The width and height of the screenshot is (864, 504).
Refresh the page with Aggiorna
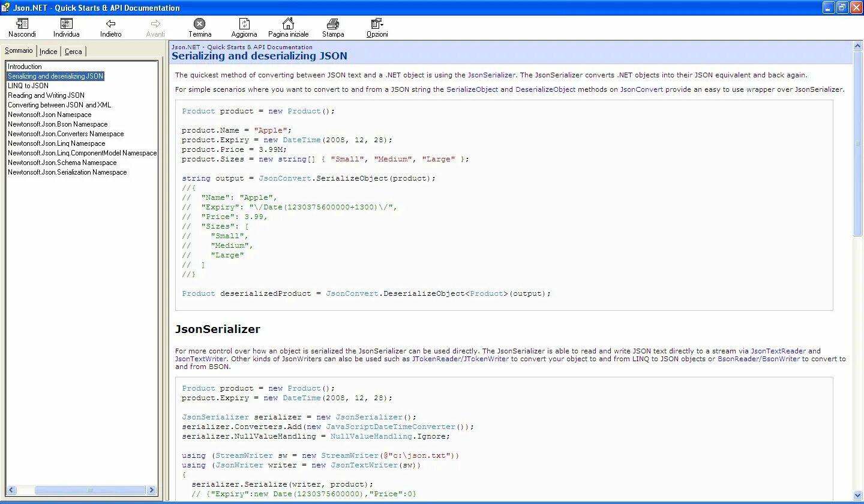coord(244,24)
